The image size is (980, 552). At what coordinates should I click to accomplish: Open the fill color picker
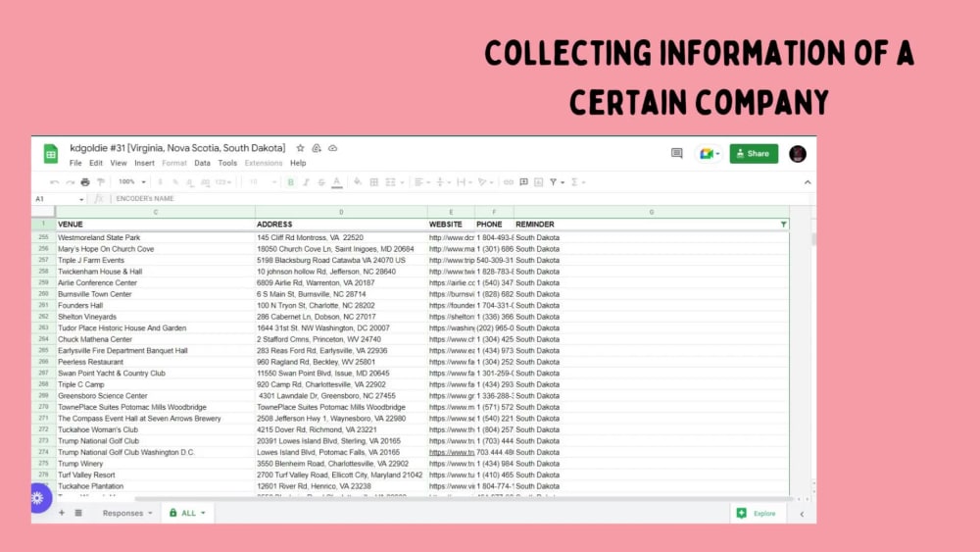point(358,182)
